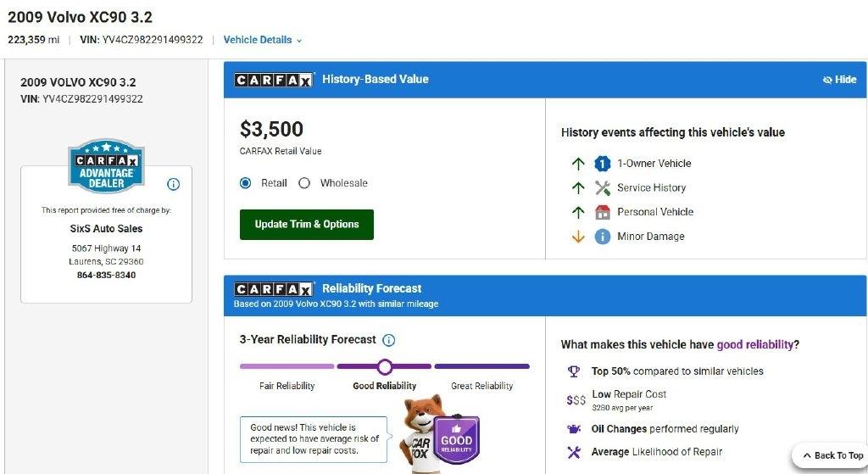This screenshot has width=868, height=474.
Task: Click the trophy icon for Top 50%
Action: [574, 371]
